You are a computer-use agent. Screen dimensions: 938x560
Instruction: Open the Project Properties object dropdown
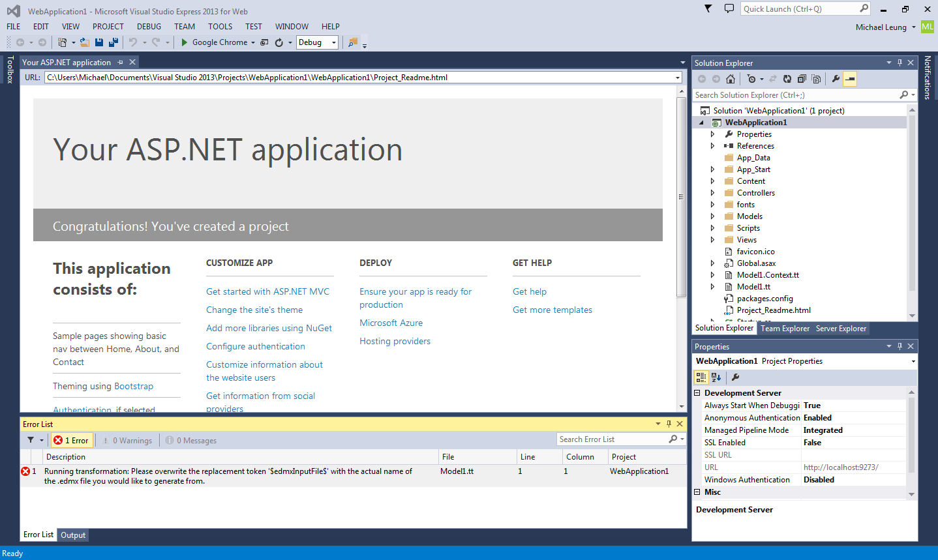click(913, 361)
